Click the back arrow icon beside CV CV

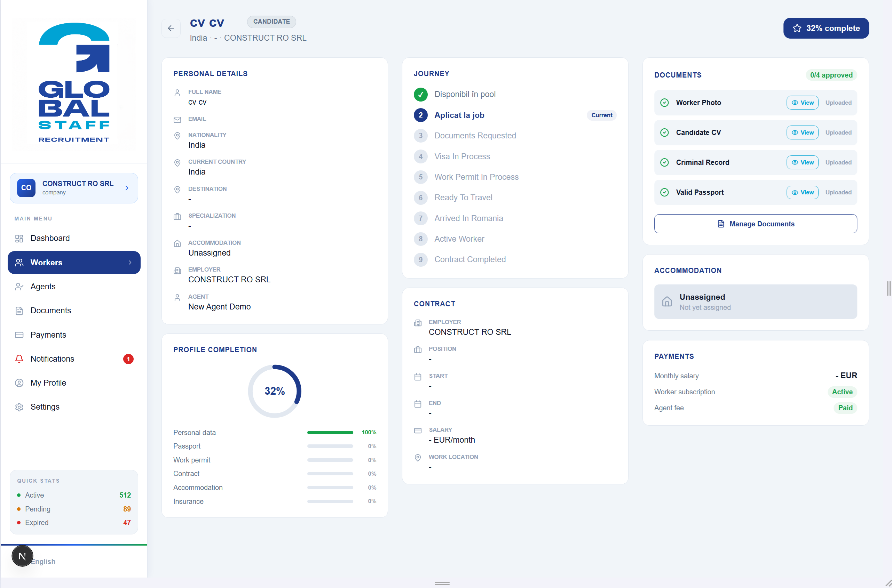pos(171,28)
